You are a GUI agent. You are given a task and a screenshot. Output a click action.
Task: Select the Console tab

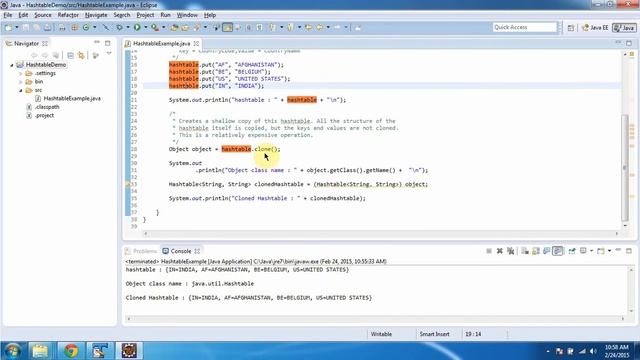pyautogui.click(x=180, y=251)
